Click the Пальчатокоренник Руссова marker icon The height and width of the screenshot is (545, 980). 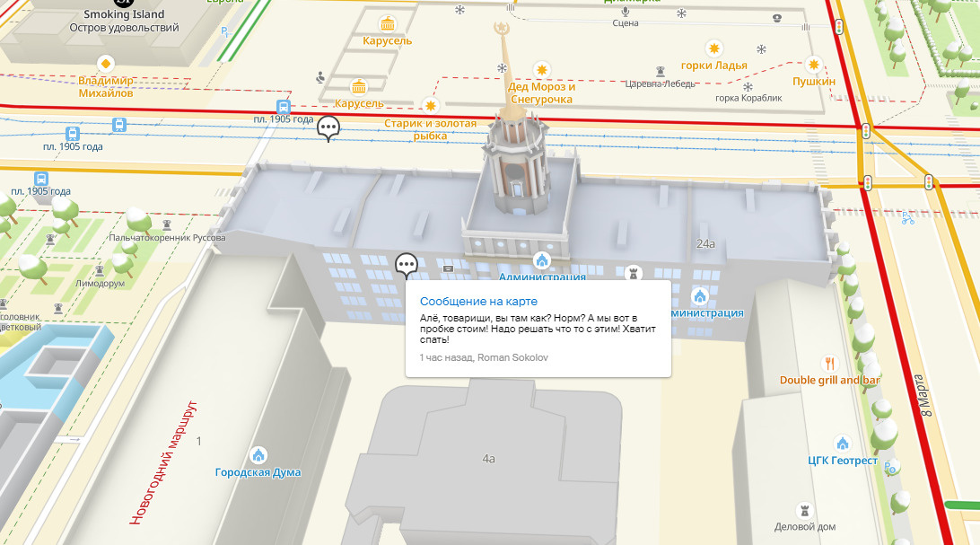[168, 224]
